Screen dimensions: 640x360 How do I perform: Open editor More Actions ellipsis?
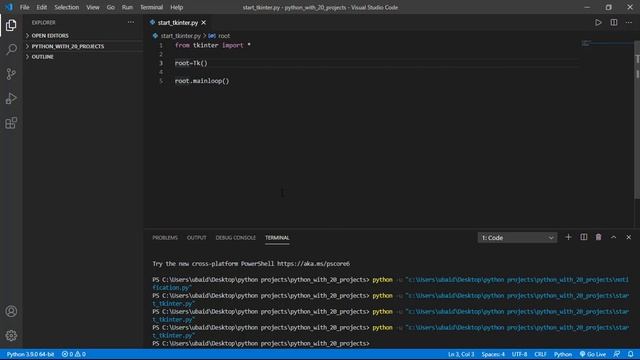[x=629, y=22]
